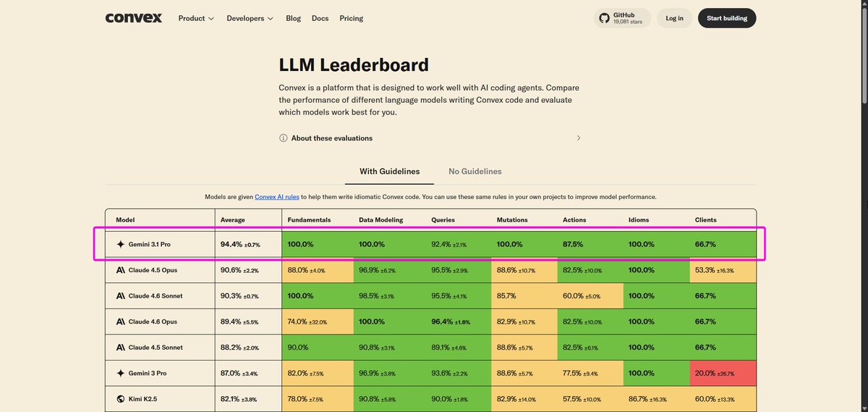868x412 pixels.
Task: Click Kimi K2.5 57.5% Actions cell
Action: pos(590,399)
